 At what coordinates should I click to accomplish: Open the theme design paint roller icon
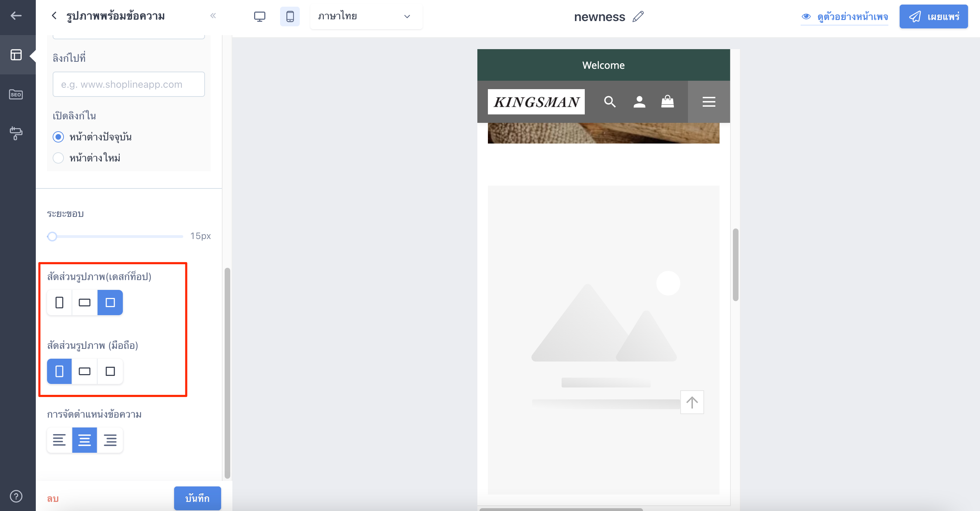coord(16,133)
